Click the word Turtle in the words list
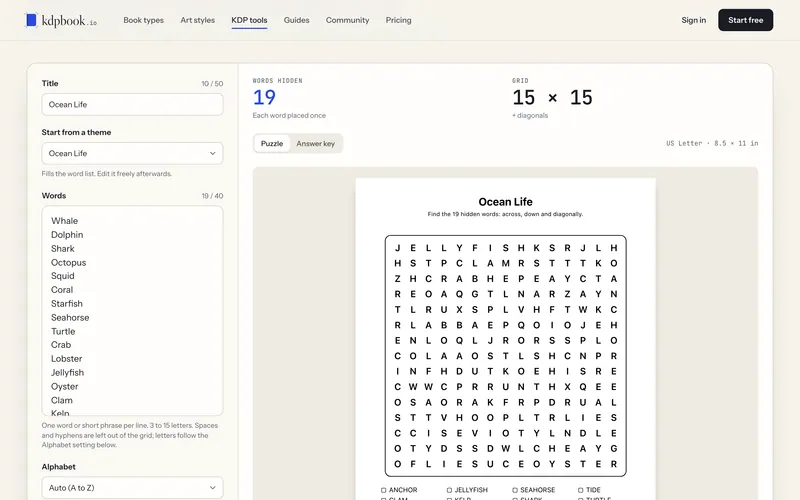The width and height of the screenshot is (800, 500). (x=63, y=331)
